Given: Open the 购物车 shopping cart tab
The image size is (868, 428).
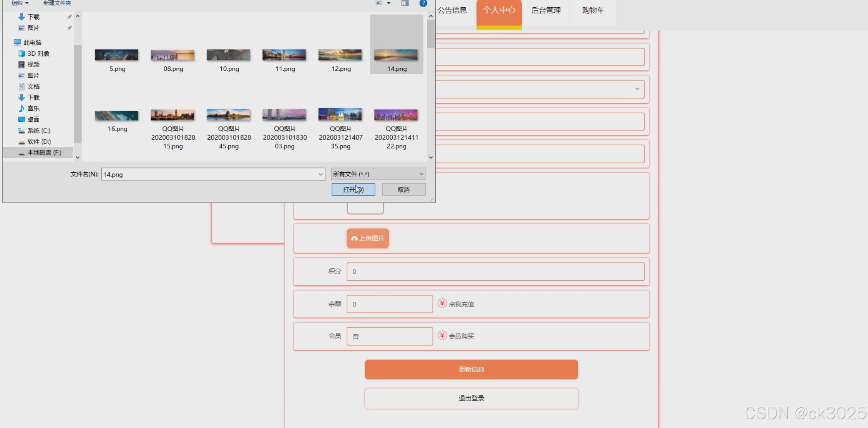Looking at the screenshot, I should [593, 10].
